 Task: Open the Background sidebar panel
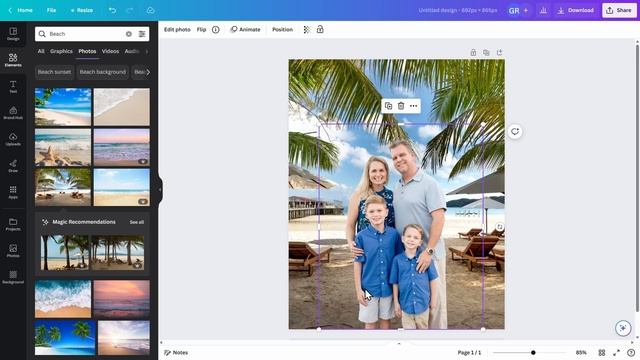coord(13,277)
